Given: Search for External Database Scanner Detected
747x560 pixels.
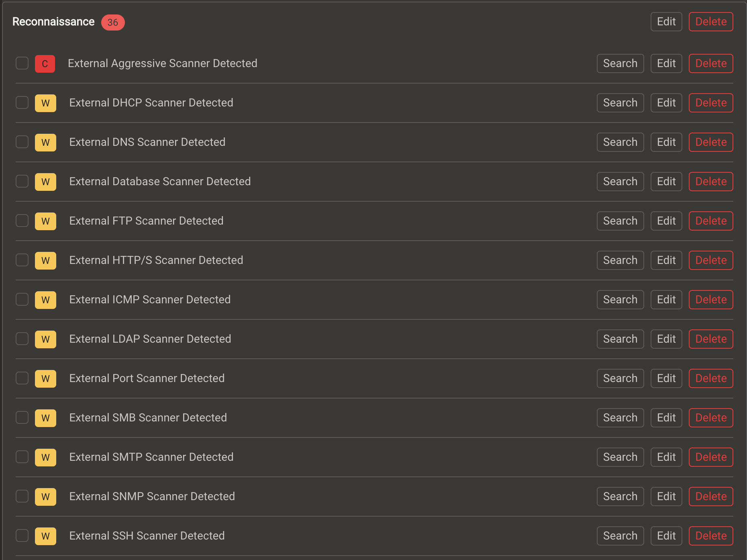Looking at the screenshot, I should pos(620,182).
